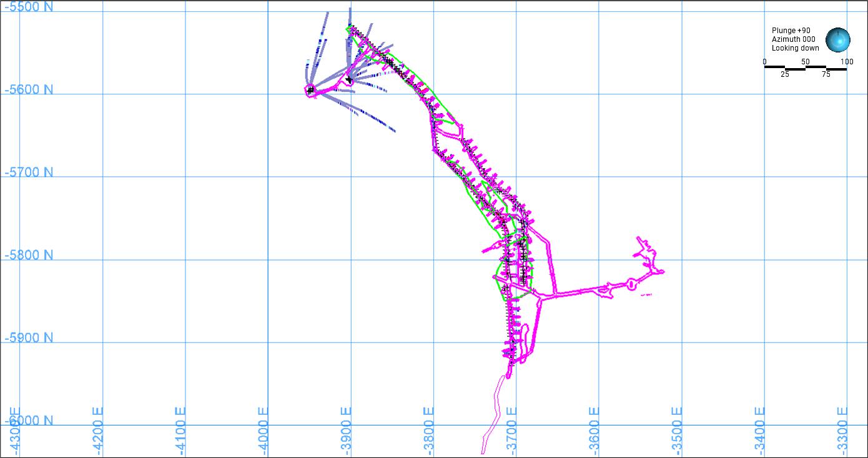
Task: Select the westernmost drillhole fan collar
Action: coord(310,90)
